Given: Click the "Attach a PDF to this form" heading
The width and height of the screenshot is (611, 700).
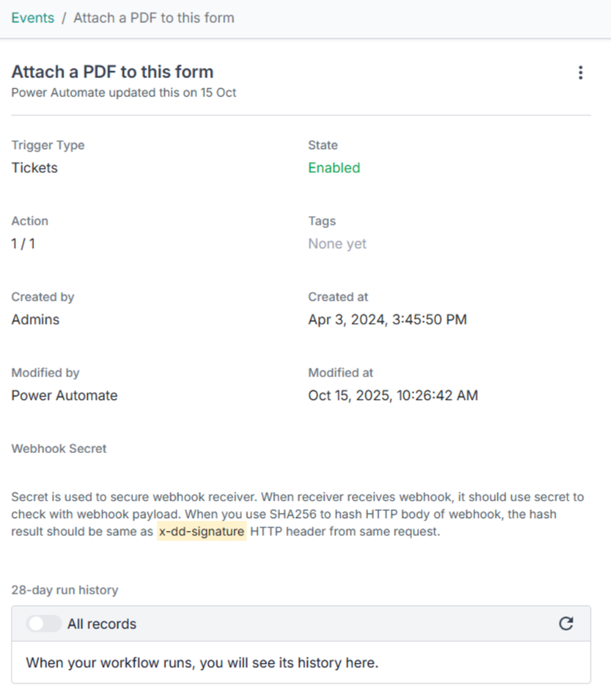Looking at the screenshot, I should (112, 72).
